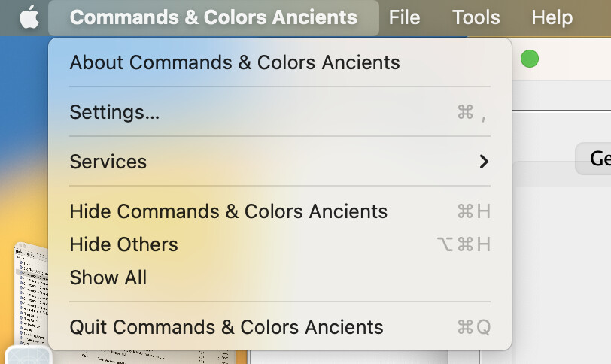The image size is (611, 364).
Task: Select the Services menu entry
Action: click(280, 162)
